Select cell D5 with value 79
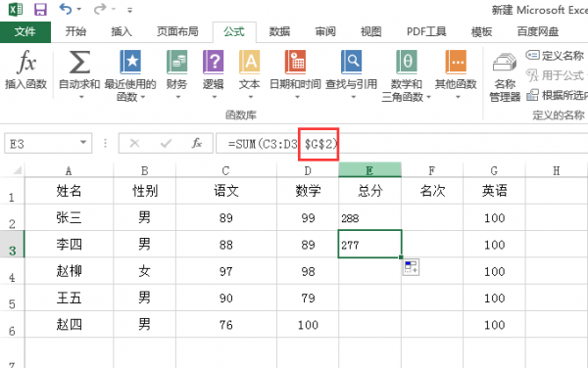588x368 pixels. (x=308, y=298)
